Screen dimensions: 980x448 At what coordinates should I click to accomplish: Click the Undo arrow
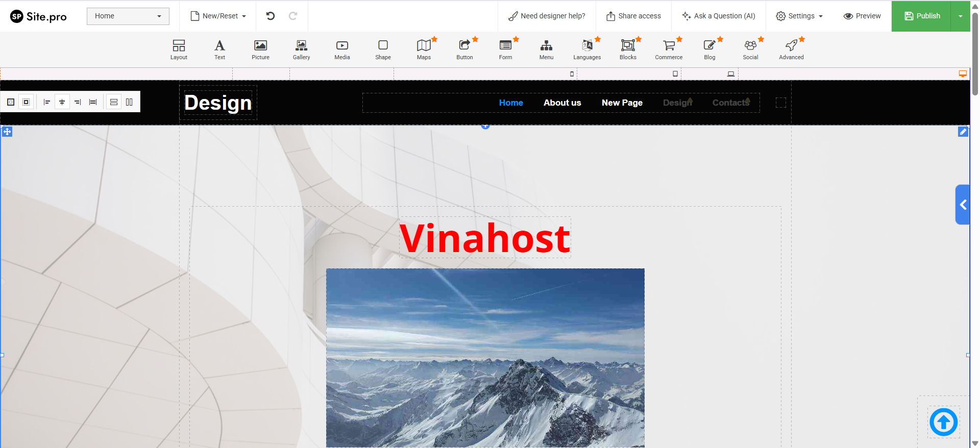click(x=271, y=16)
